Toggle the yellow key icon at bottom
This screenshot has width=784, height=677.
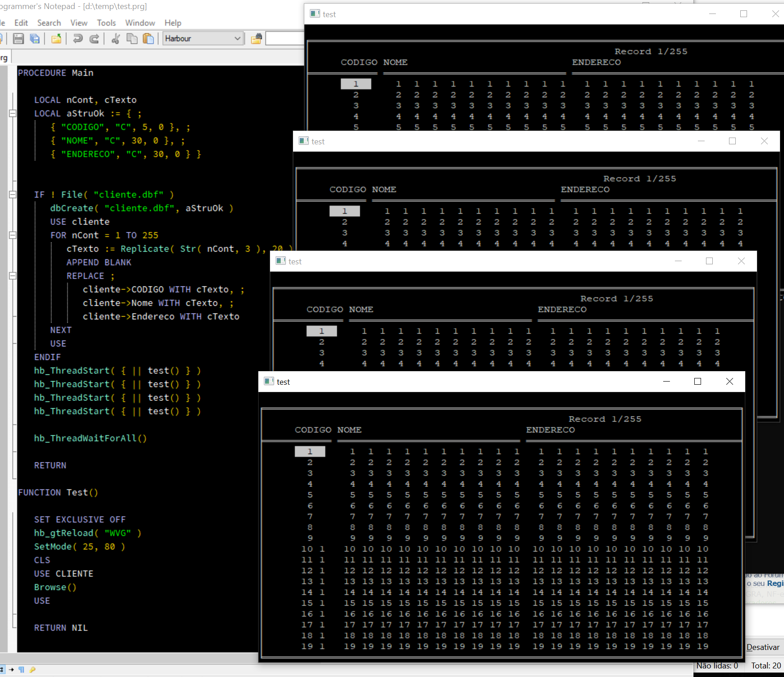[32, 670]
